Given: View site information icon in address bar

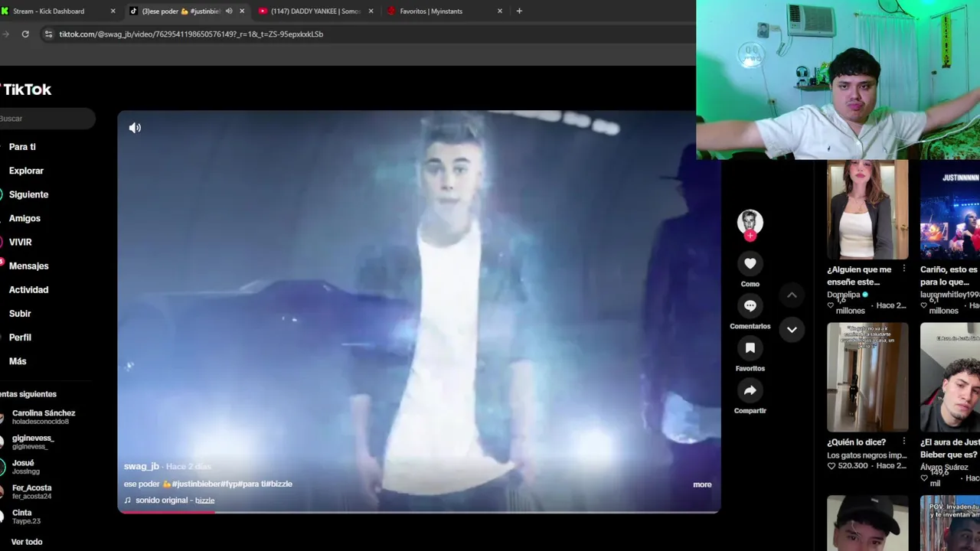Looking at the screenshot, I should pos(49,34).
